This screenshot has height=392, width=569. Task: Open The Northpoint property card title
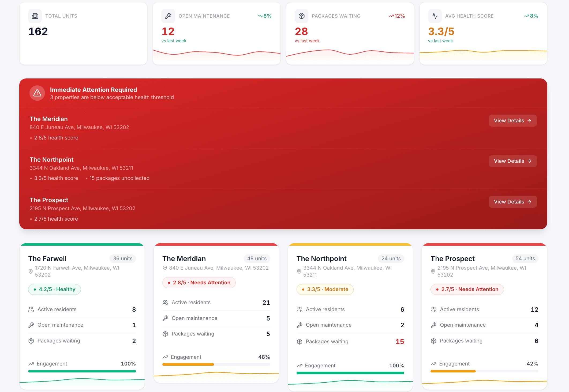click(x=321, y=259)
